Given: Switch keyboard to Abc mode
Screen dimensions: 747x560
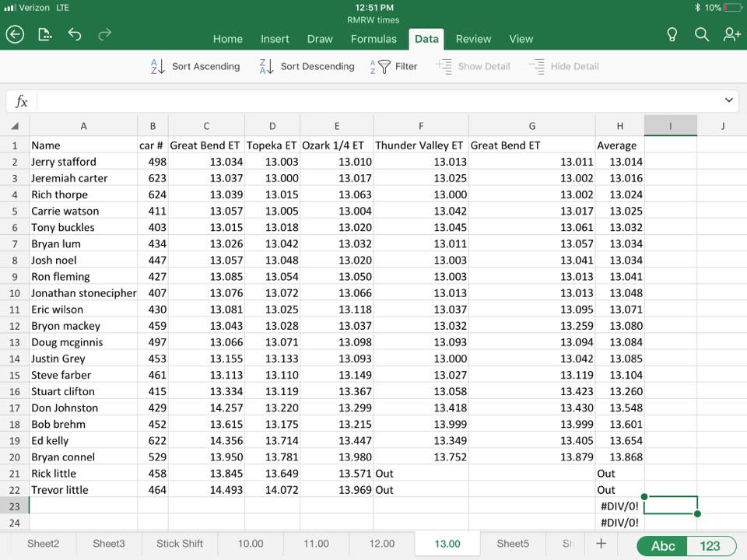Looking at the screenshot, I should [x=663, y=545].
